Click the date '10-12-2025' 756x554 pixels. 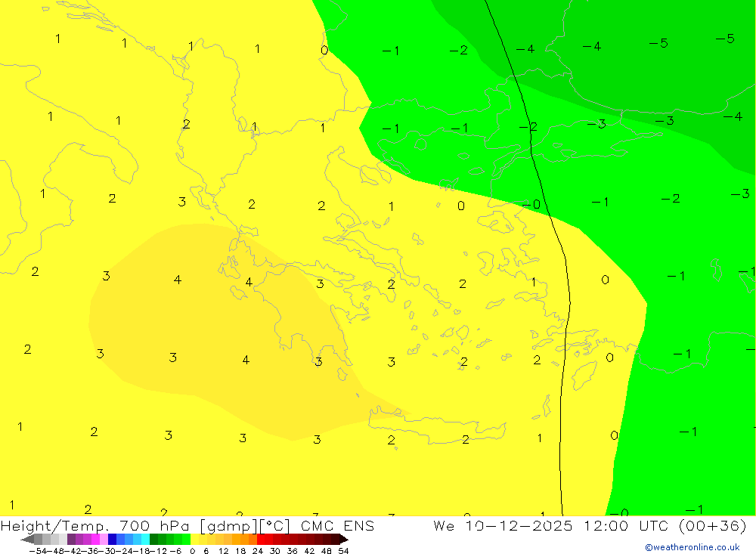(519, 525)
